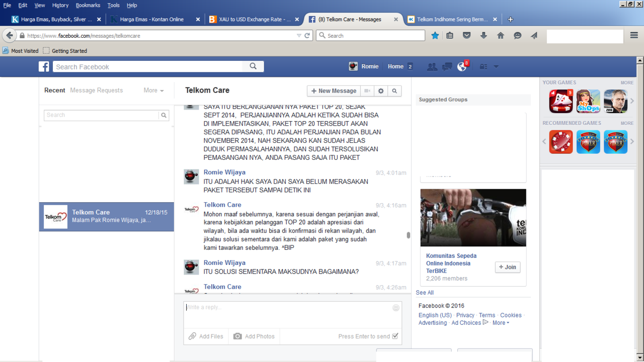Open the account dropdown arrow in Facebook header
Screen dimensions: 644x362
(x=496, y=66)
